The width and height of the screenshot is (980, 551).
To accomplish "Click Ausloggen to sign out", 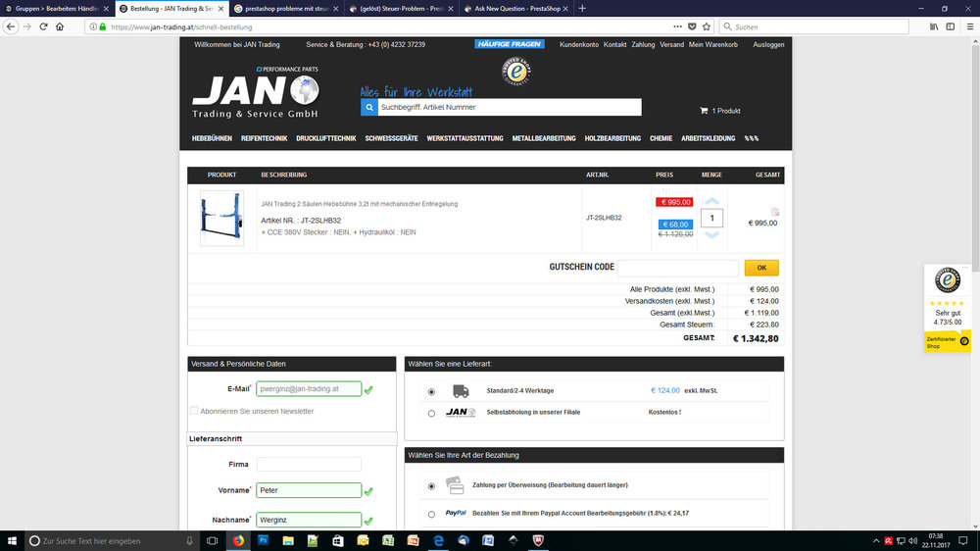I will pos(768,44).
